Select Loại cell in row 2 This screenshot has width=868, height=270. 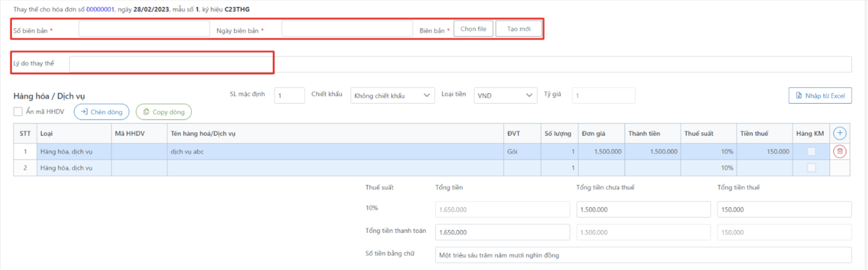click(x=74, y=168)
